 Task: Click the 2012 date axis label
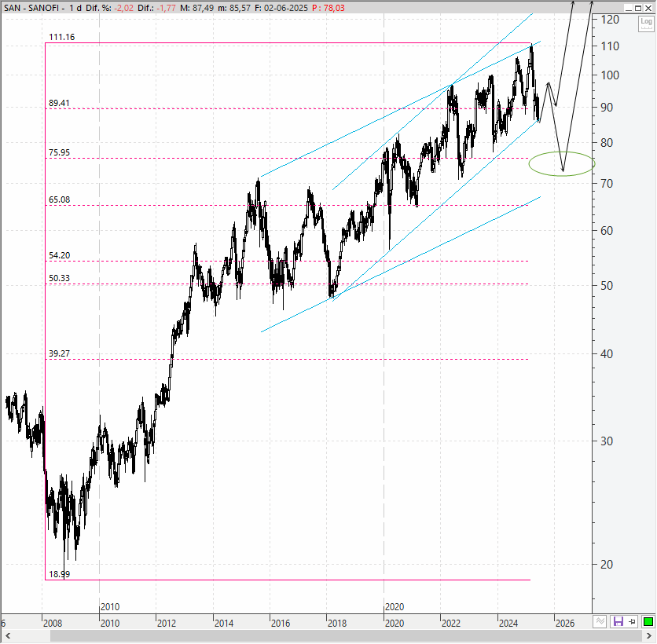tap(167, 624)
